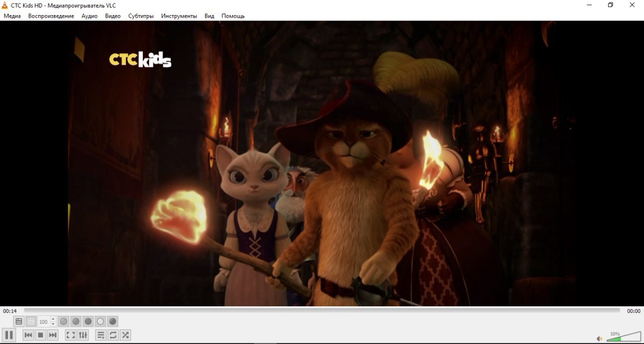This screenshot has height=344, width=644.
Task: Click the remaining time label 00:00
Action: 633,311
